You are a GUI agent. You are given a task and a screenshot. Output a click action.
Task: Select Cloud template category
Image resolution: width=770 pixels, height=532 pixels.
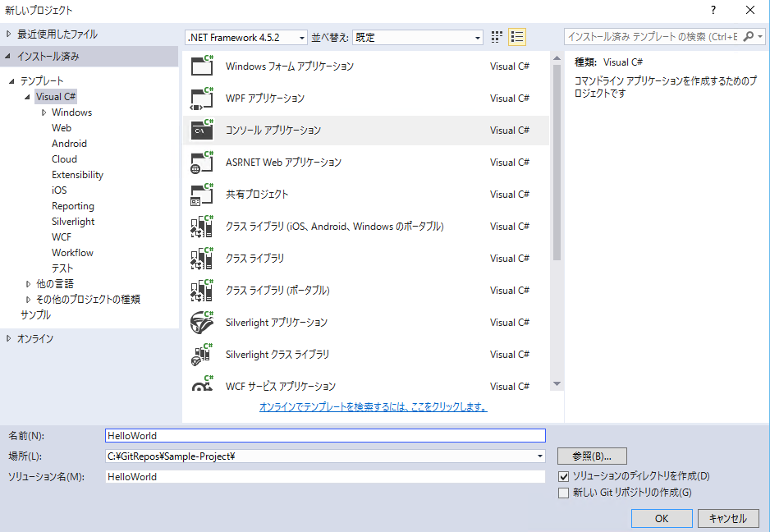64,159
